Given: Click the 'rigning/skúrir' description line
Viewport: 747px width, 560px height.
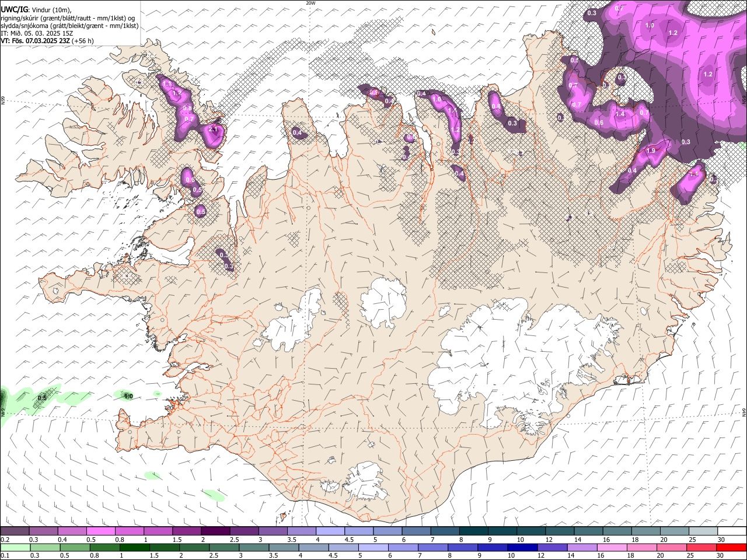Looking at the screenshot, I should click(x=68, y=18).
